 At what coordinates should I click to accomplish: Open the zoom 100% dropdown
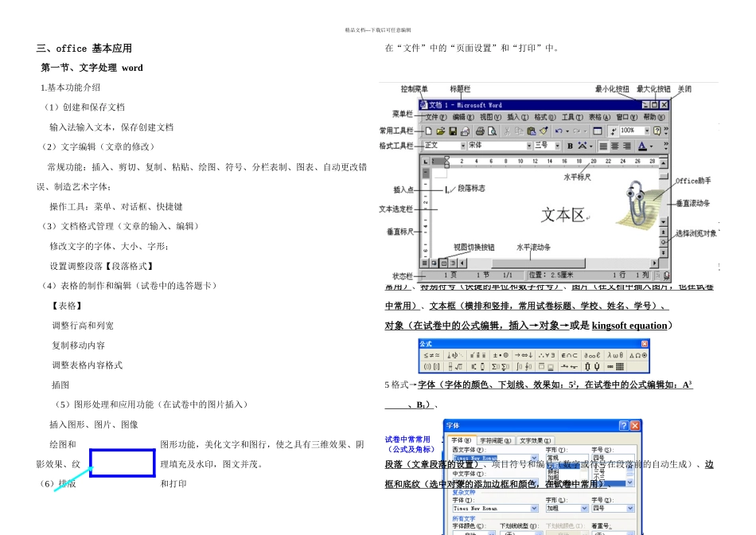coord(646,131)
